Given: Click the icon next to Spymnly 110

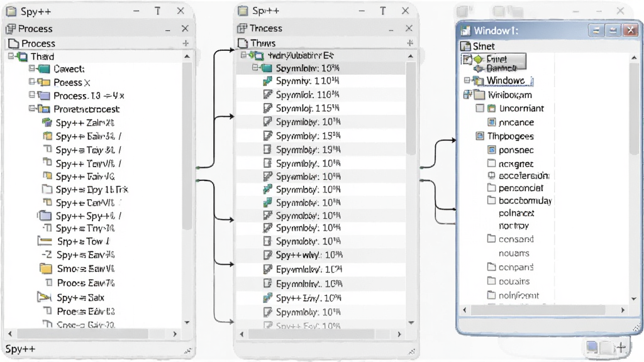Looking at the screenshot, I should (267, 81).
